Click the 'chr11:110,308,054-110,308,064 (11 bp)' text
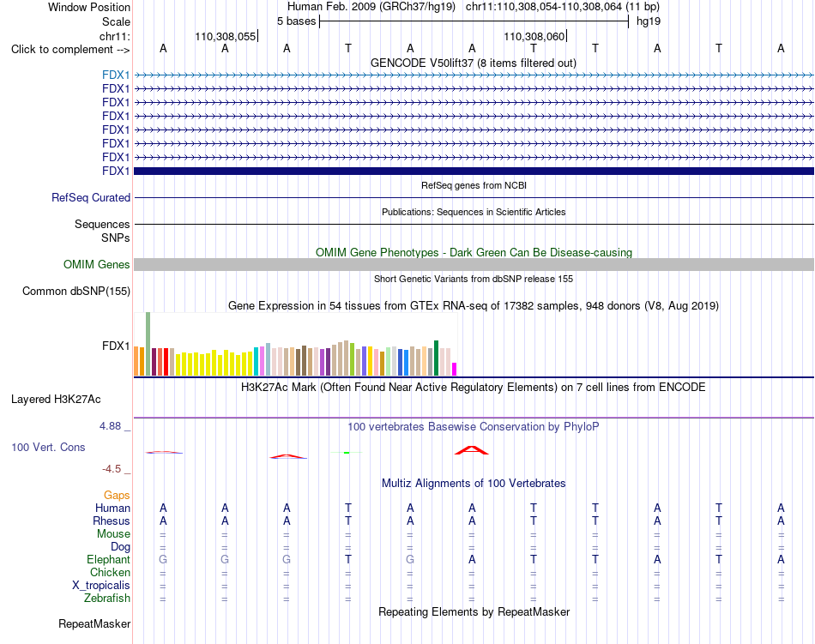Screen dimensions: 815x644 [x=563, y=7]
